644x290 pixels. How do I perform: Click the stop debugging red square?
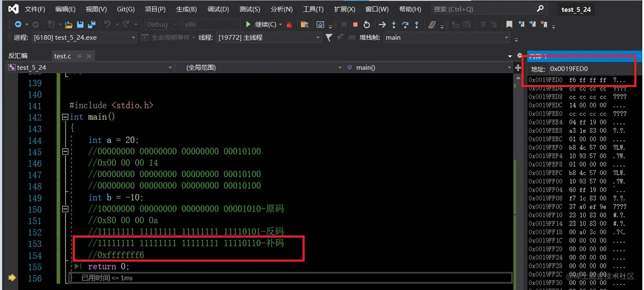[x=355, y=25]
